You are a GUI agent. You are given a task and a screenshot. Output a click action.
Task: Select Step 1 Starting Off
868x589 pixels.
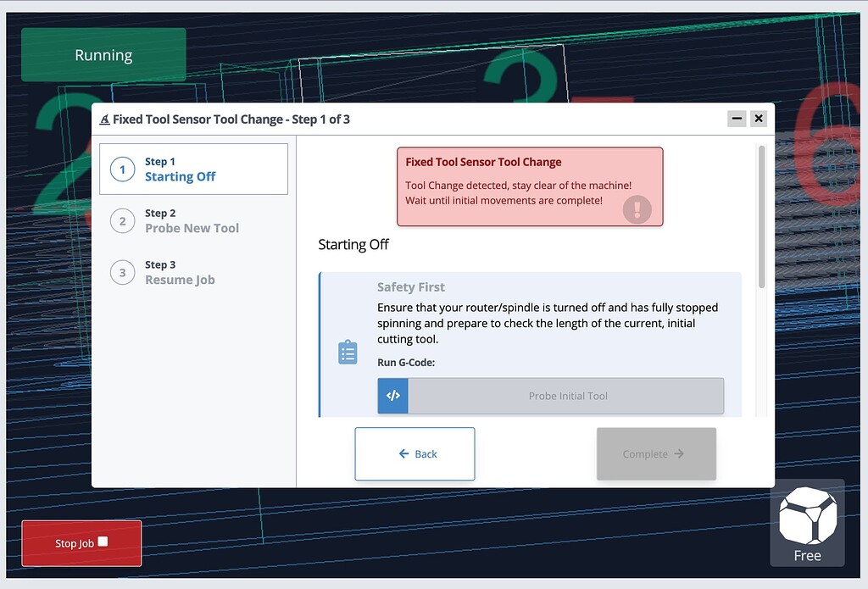tap(193, 169)
